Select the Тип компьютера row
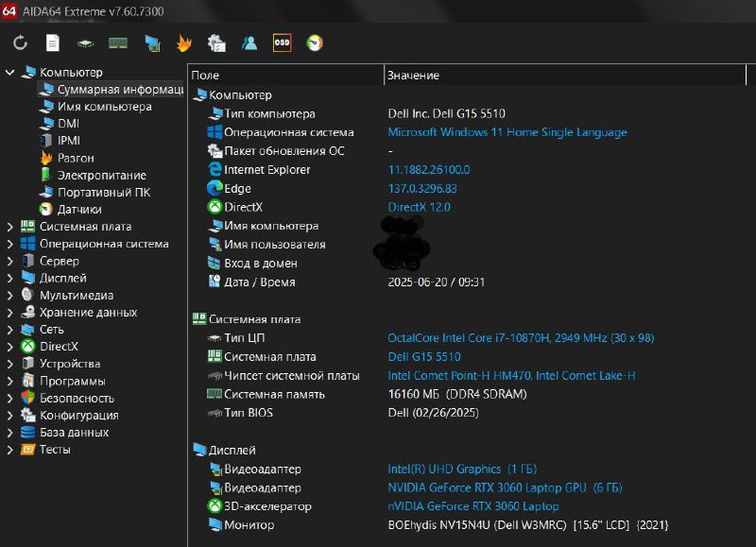The width and height of the screenshot is (756, 547). pos(468,113)
